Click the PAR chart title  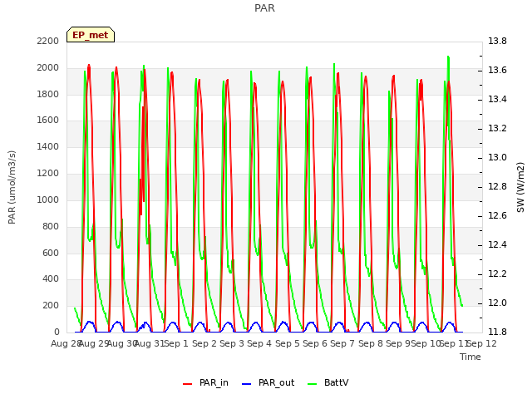(264, 7)
